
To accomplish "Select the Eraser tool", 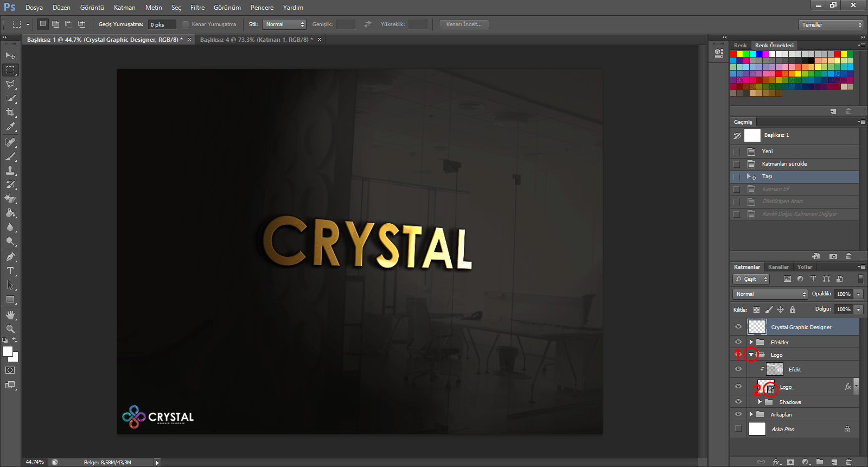I will click(x=10, y=199).
